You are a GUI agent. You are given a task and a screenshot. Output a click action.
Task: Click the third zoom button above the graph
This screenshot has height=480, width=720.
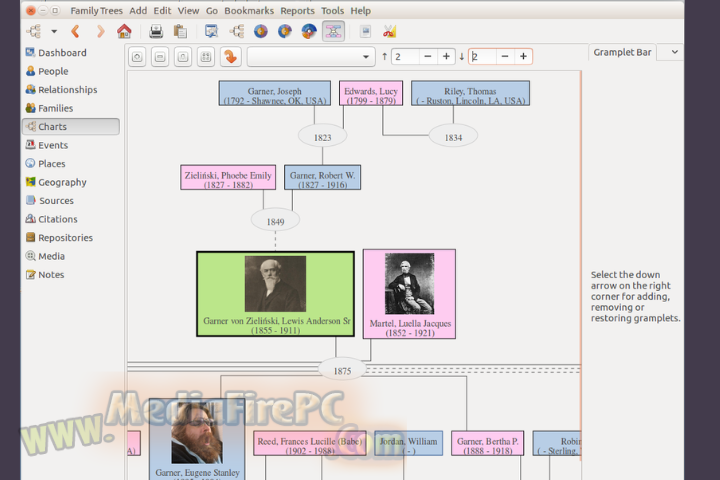click(x=183, y=57)
